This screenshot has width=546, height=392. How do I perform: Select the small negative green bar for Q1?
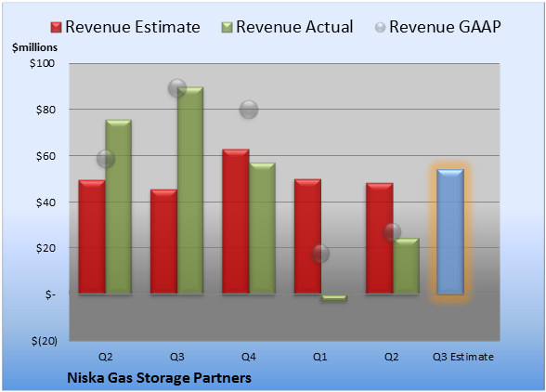(x=334, y=297)
